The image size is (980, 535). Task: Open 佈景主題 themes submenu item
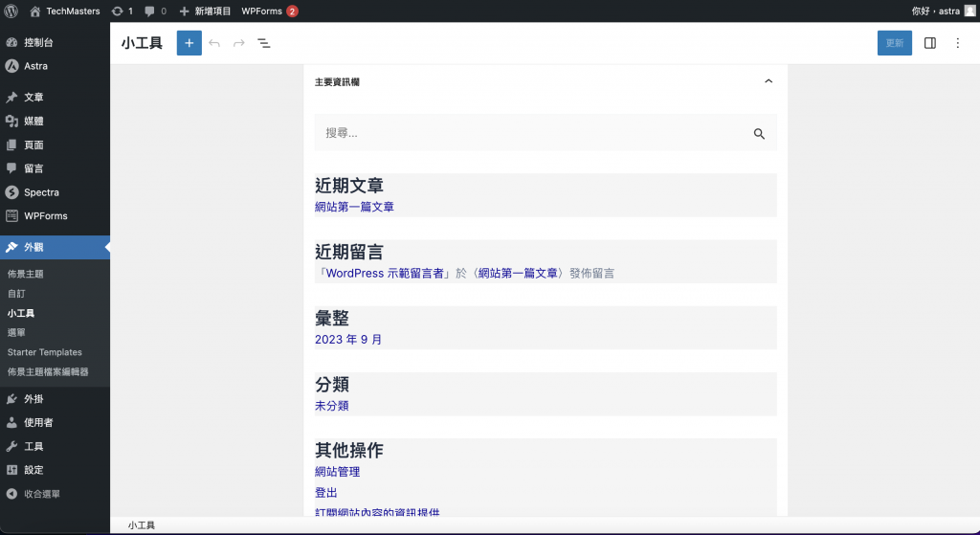[x=26, y=274]
